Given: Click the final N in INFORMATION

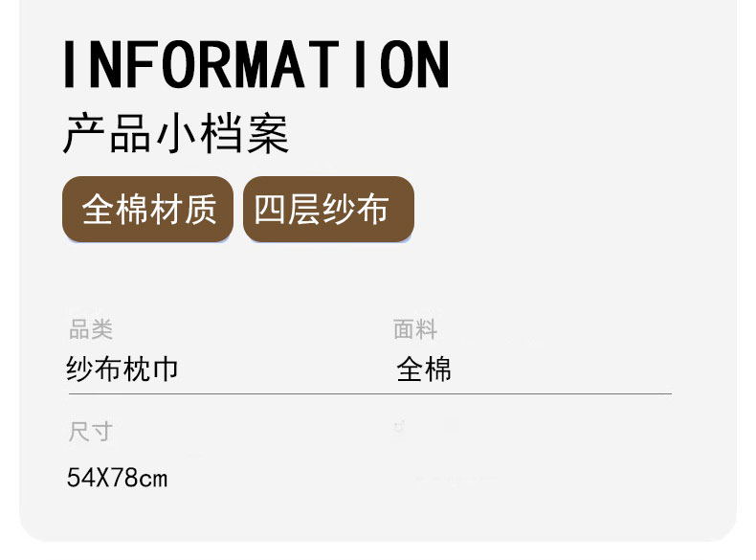Looking at the screenshot, I should pos(430,64).
